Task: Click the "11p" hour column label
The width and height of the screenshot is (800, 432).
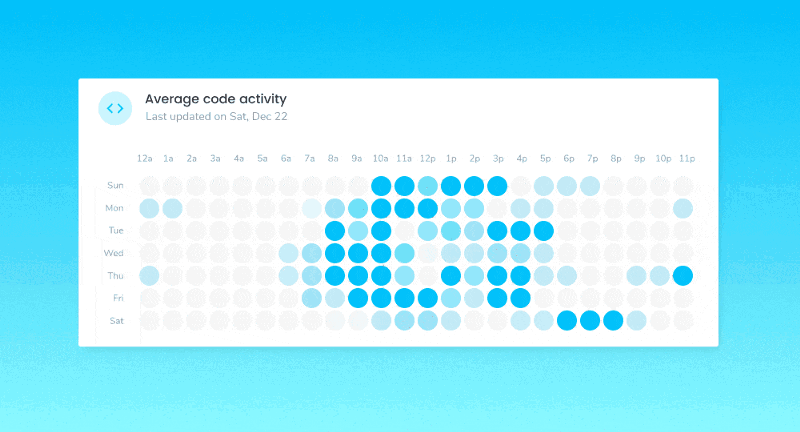Action: point(686,158)
